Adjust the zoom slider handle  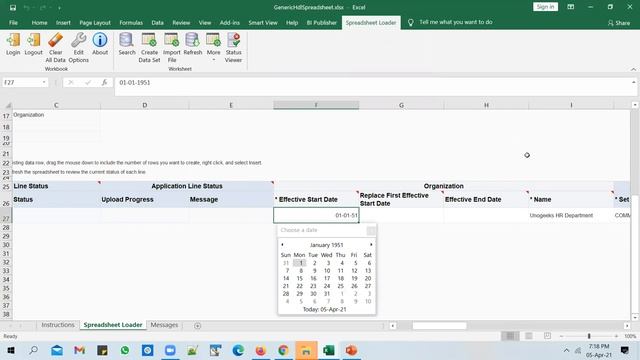pyautogui.click(x=589, y=336)
